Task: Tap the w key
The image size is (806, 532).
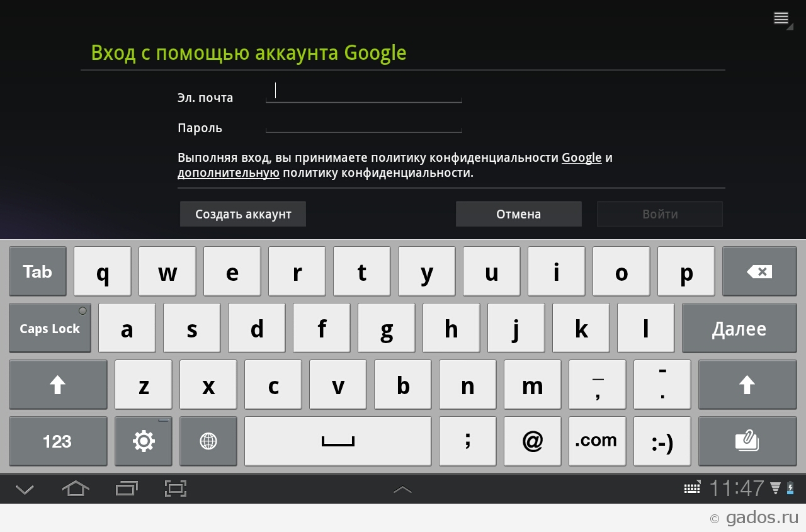Action: [x=167, y=271]
